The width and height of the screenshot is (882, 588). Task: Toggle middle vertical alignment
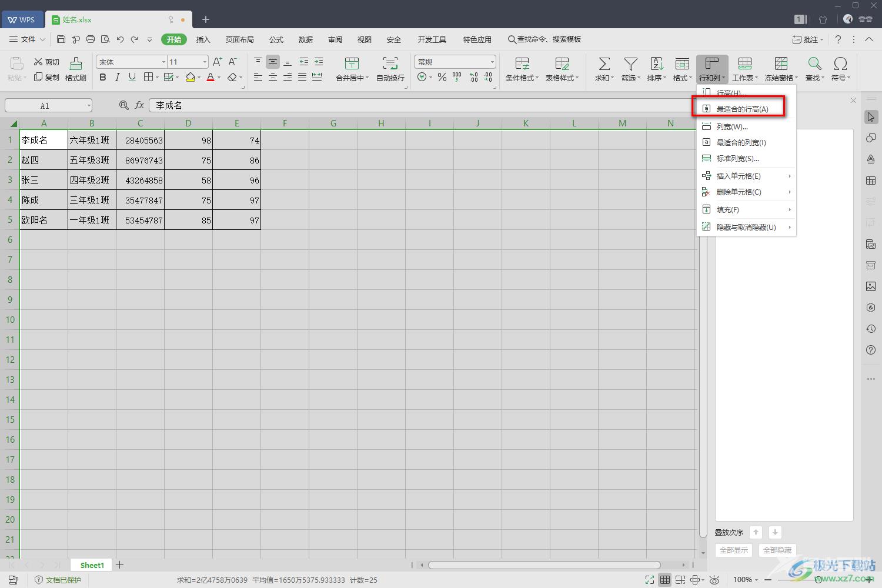(273, 62)
